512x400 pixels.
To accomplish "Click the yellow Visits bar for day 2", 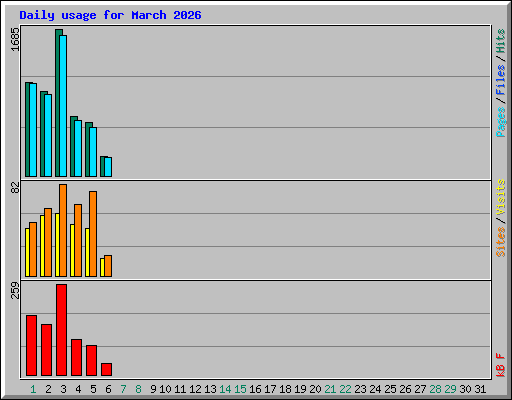I will (42, 246).
